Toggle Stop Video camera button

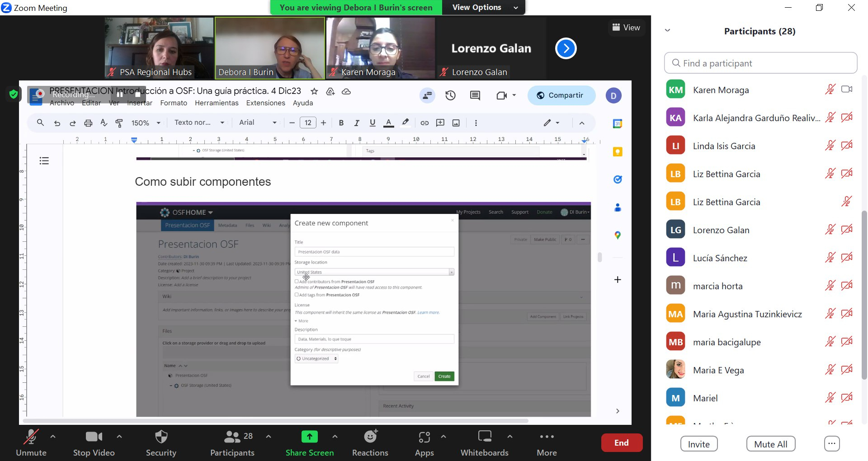94,443
